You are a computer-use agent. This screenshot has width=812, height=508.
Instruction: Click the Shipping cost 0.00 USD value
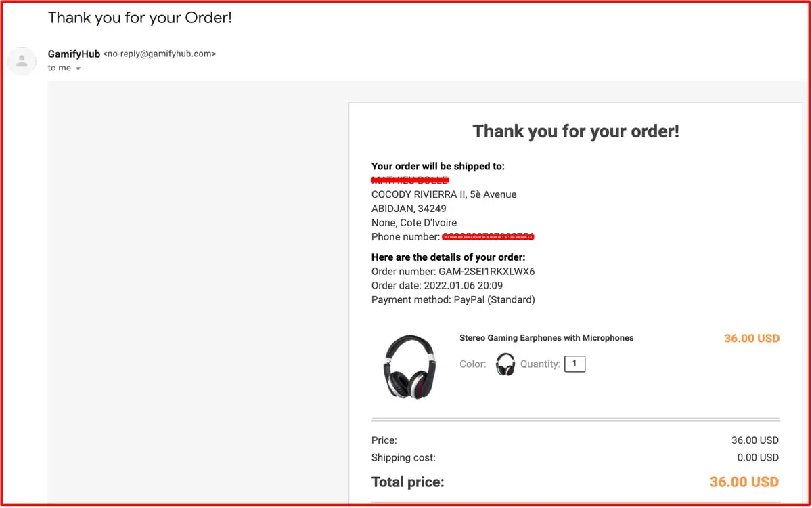click(757, 457)
